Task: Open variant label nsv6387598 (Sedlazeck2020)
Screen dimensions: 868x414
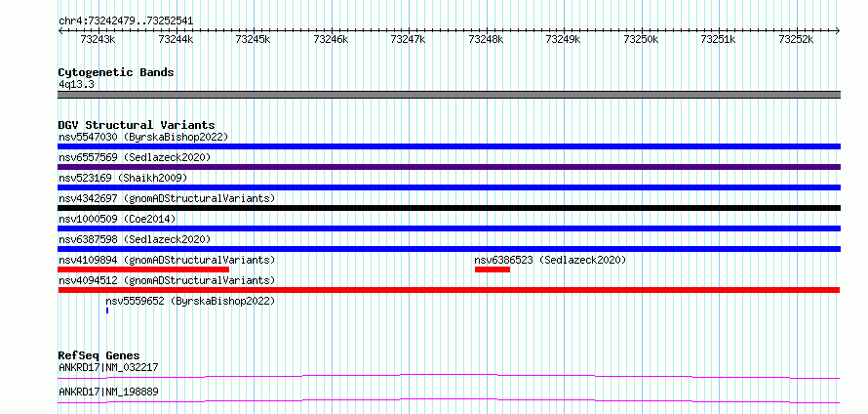Action: [x=135, y=239]
